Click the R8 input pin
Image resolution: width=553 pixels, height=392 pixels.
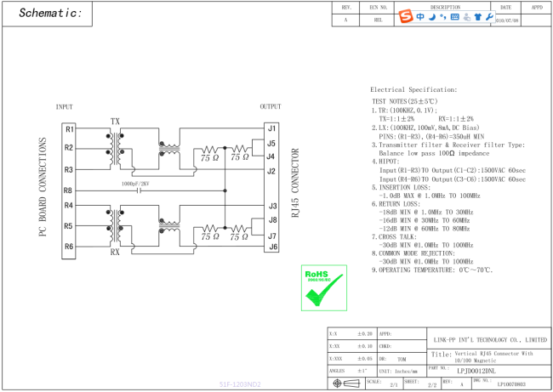coord(69,190)
